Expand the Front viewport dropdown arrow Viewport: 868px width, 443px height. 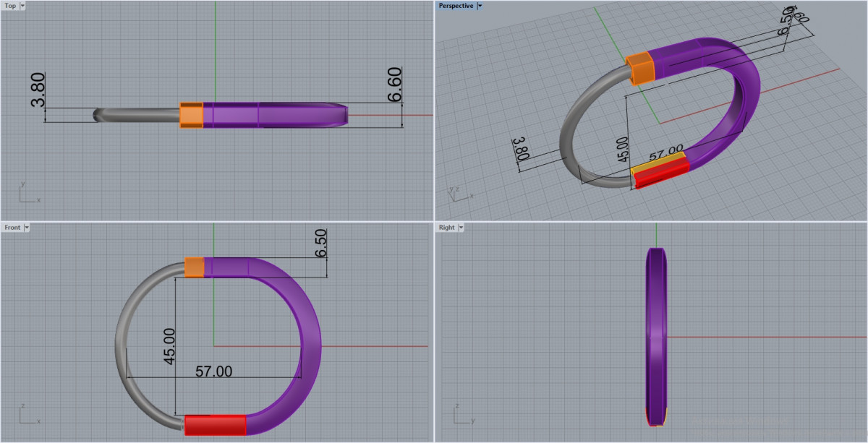tap(27, 228)
